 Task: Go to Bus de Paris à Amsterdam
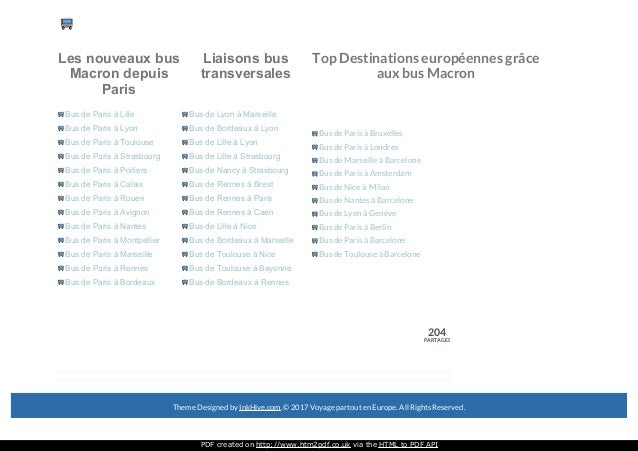pos(365,173)
